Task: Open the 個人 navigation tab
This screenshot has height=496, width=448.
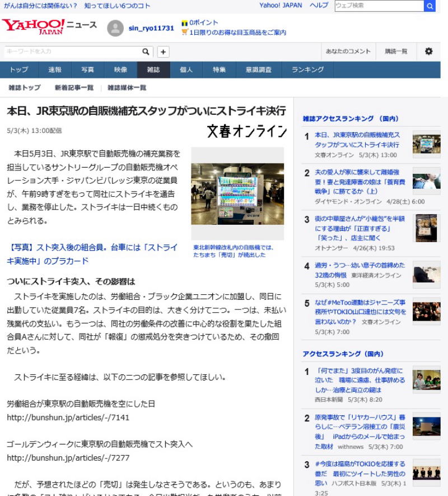Action: [186, 69]
